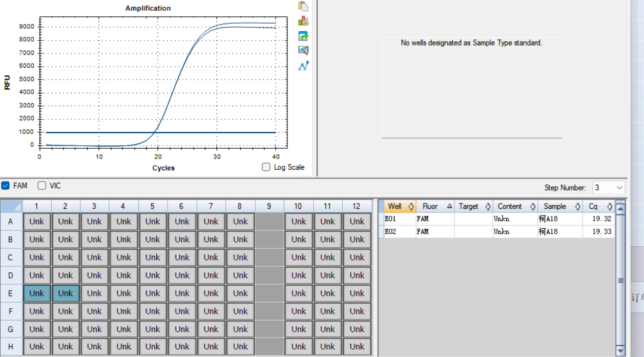Image resolution: width=644 pixels, height=357 pixels.
Task: Enable the Log Scale checkbox
Action: (266, 167)
